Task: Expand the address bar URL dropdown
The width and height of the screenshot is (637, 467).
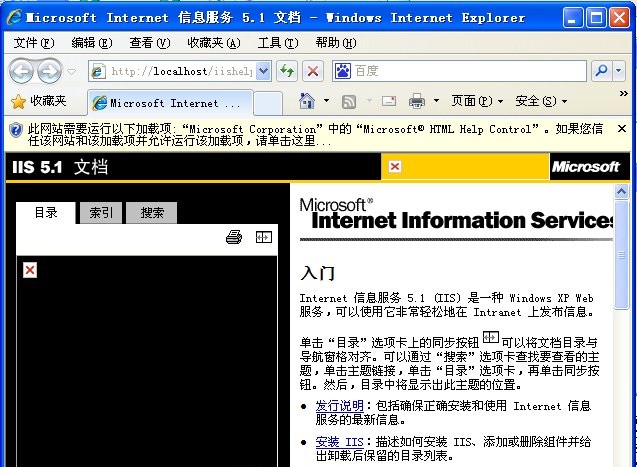Action: point(264,71)
